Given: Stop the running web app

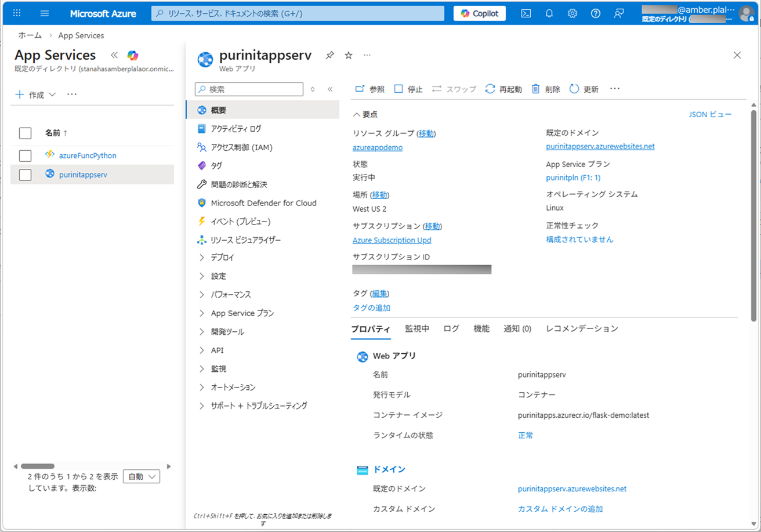Looking at the screenshot, I should pyautogui.click(x=408, y=89).
